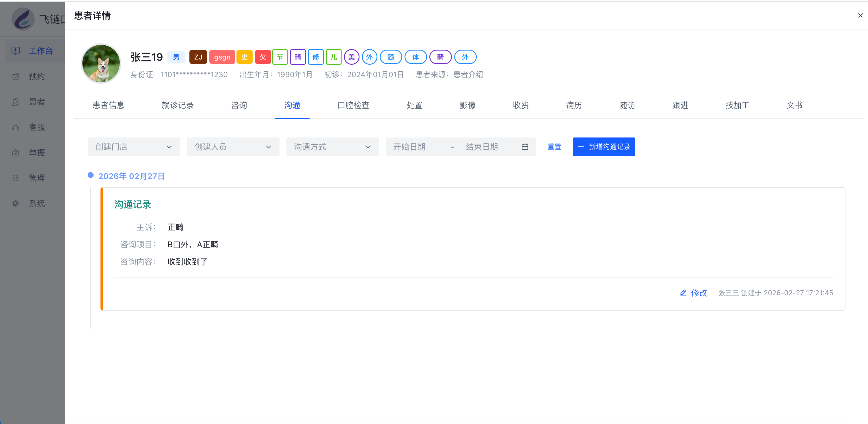Switch to the 病历 tab
868x424 pixels.
pos(574,105)
